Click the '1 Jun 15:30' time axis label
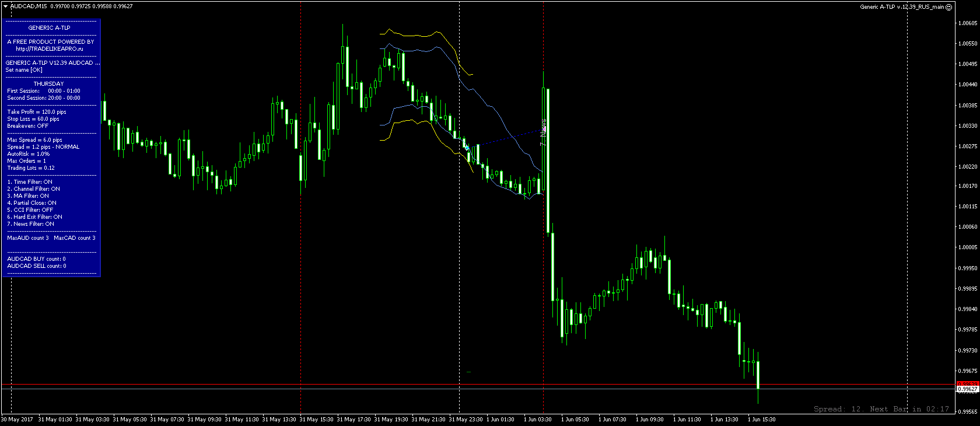 762,420
